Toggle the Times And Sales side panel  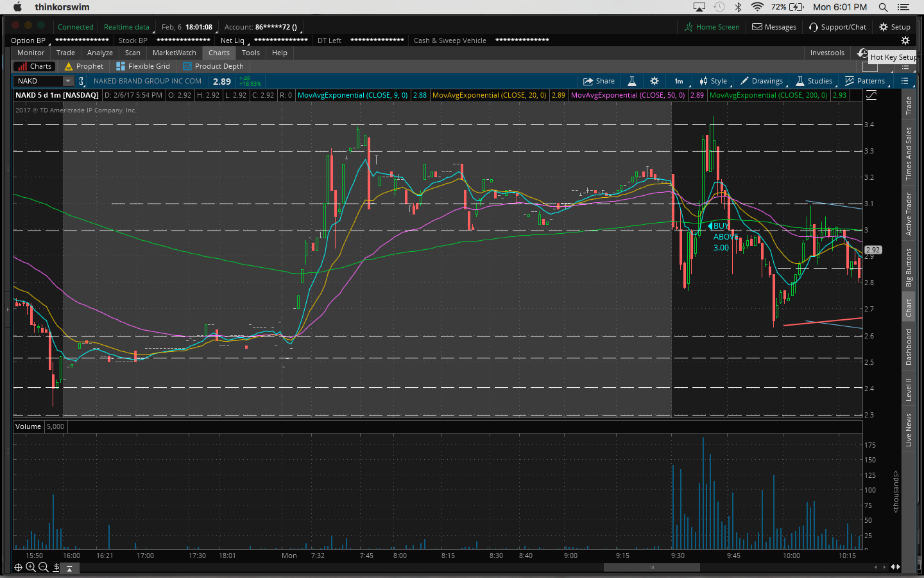tap(909, 153)
